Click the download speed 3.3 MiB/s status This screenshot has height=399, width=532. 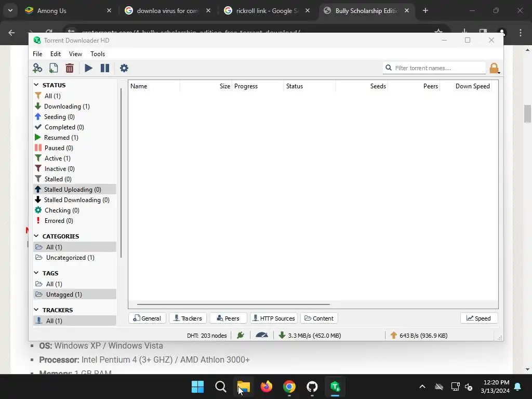click(310, 335)
